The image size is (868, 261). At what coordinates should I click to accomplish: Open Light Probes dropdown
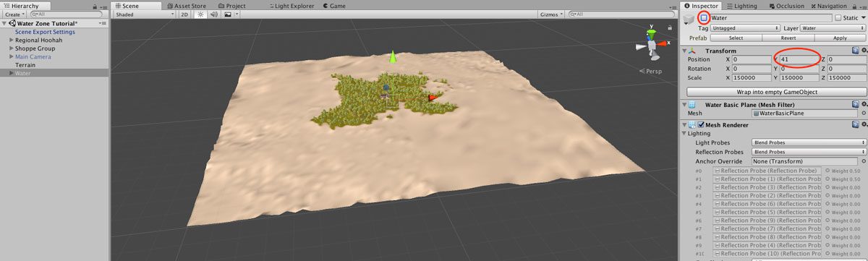(x=809, y=142)
